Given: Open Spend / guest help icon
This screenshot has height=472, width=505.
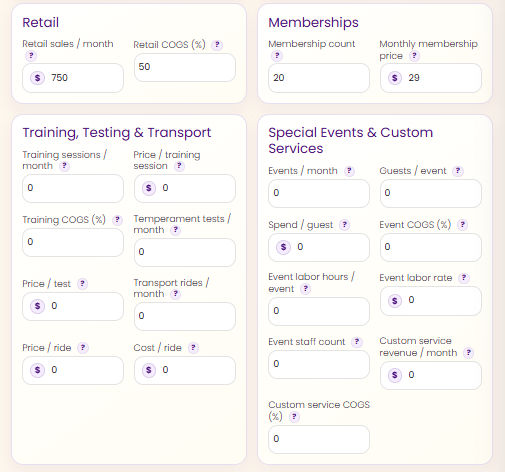Looking at the screenshot, I should 344,225.
